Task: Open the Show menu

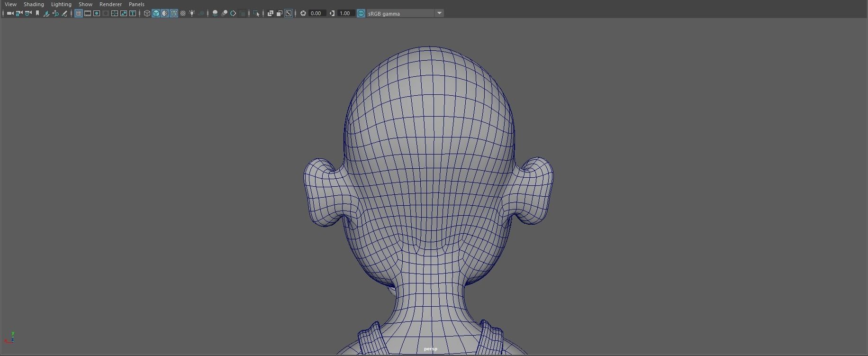Action: (85, 4)
